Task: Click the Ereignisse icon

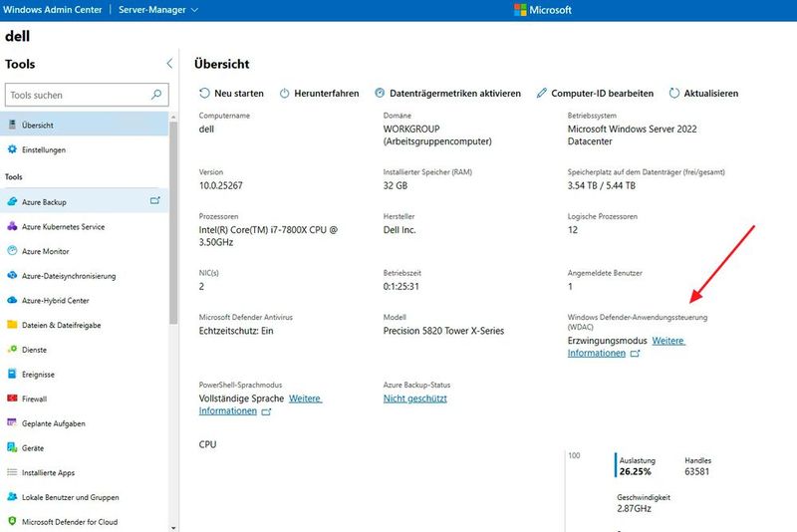Action: pyautogui.click(x=12, y=374)
